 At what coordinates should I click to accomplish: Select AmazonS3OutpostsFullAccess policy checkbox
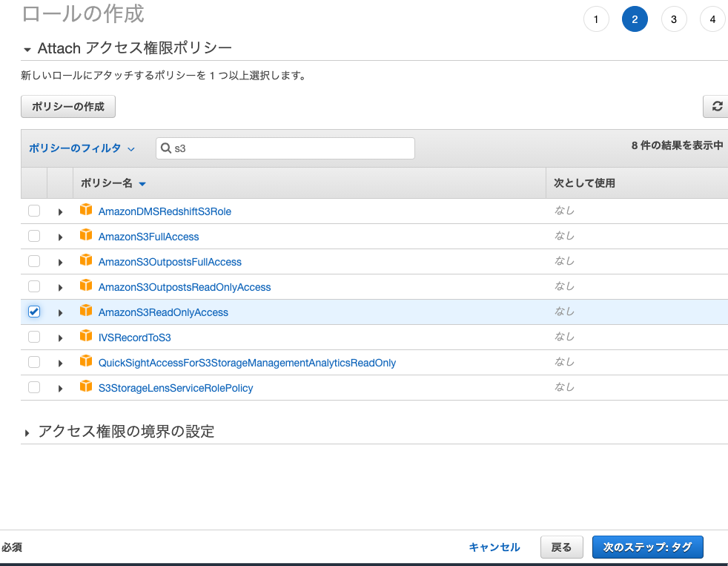pos(34,261)
